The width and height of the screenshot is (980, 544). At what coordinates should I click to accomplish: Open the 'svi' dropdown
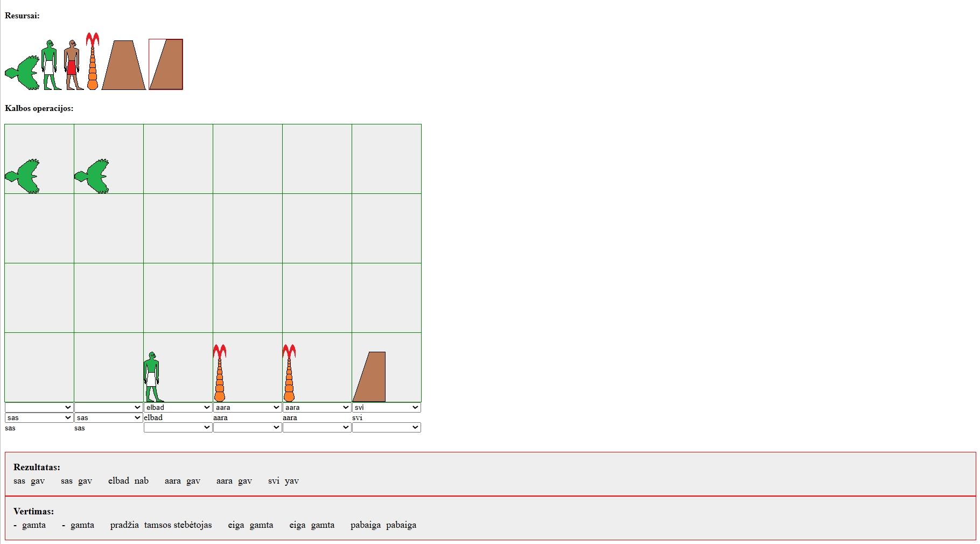click(x=386, y=407)
